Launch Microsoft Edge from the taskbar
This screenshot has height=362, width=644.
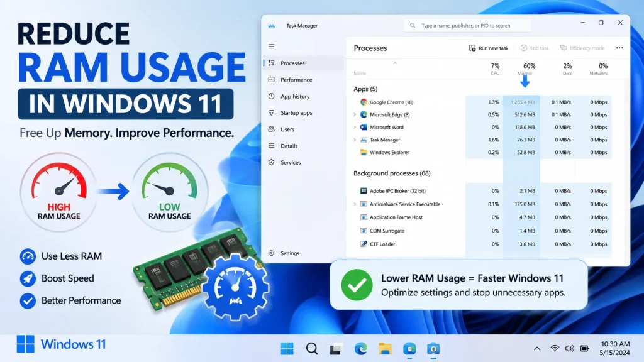(360, 349)
